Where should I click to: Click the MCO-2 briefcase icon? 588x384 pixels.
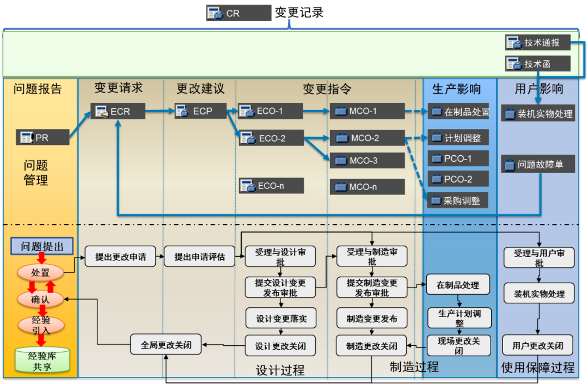342,138
